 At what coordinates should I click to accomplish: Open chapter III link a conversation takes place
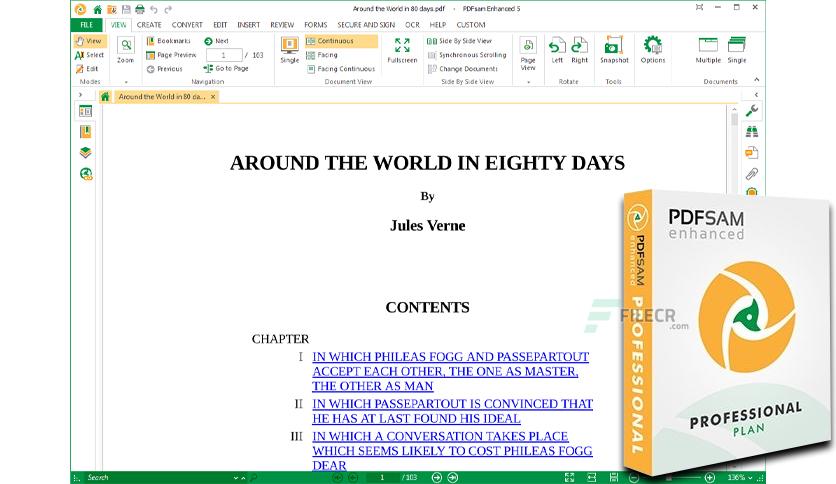point(452,450)
